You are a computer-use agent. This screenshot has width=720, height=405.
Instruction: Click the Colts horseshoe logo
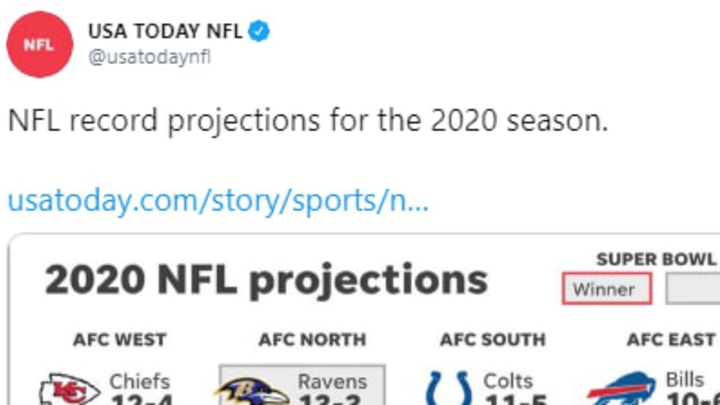pyautogui.click(x=449, y=388)
